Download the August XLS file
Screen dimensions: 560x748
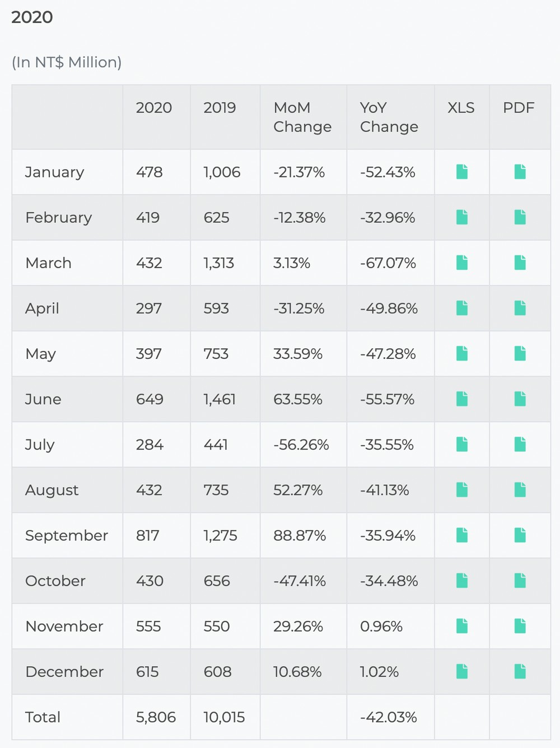pos(462,490)
